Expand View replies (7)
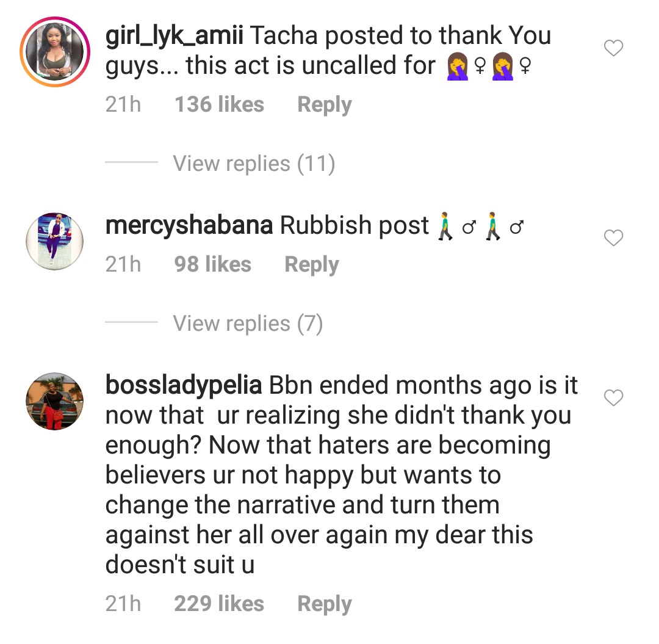 248,324
